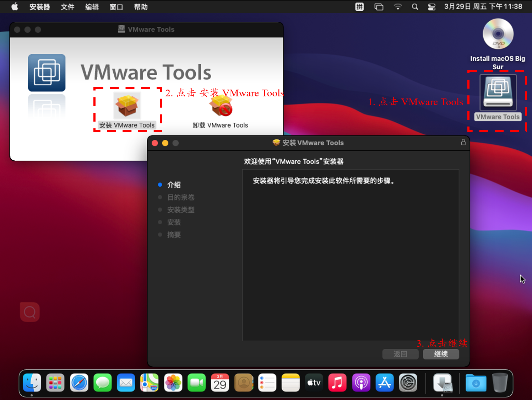Click the date and time in menu bar
Screen dimensions: 532x400
click(483, 7)
